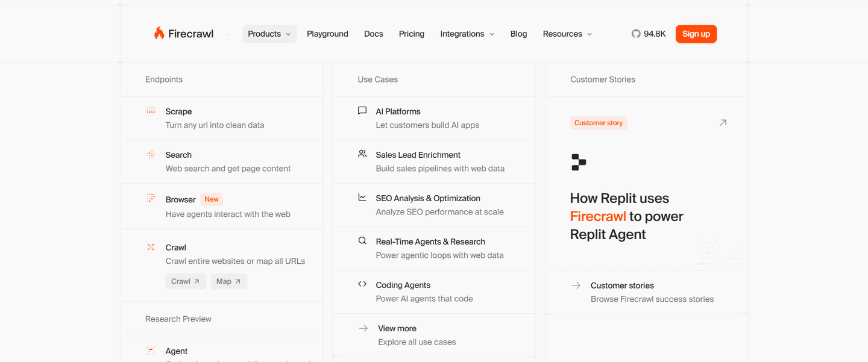Collapse the Products dropdown menu
Image resolution: width=868 pixels, height=362 pixels.
[x=269, y=34]
